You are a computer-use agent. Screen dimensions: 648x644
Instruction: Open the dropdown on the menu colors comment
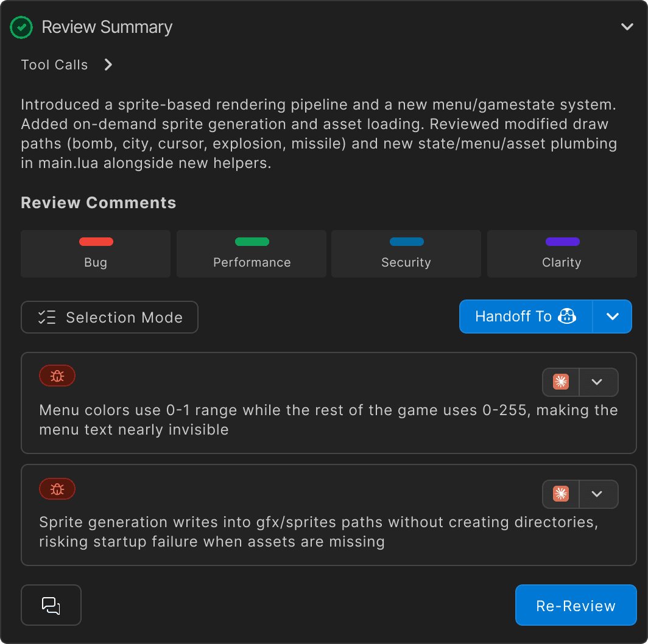point(599,382)
